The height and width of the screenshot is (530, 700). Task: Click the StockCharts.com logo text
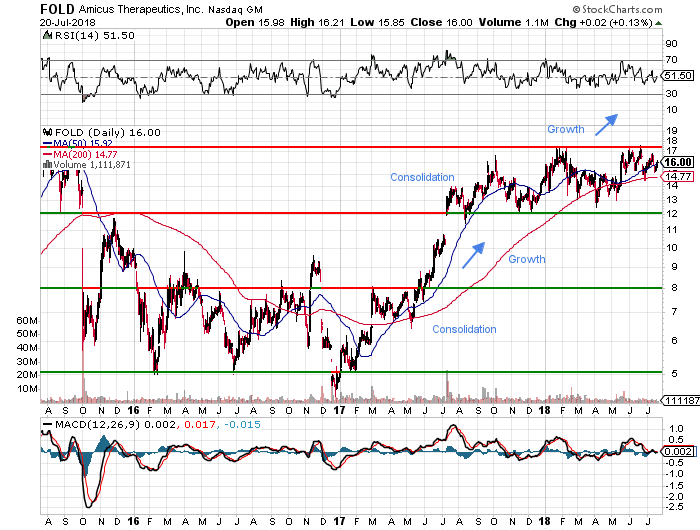[x=618, y=9]
